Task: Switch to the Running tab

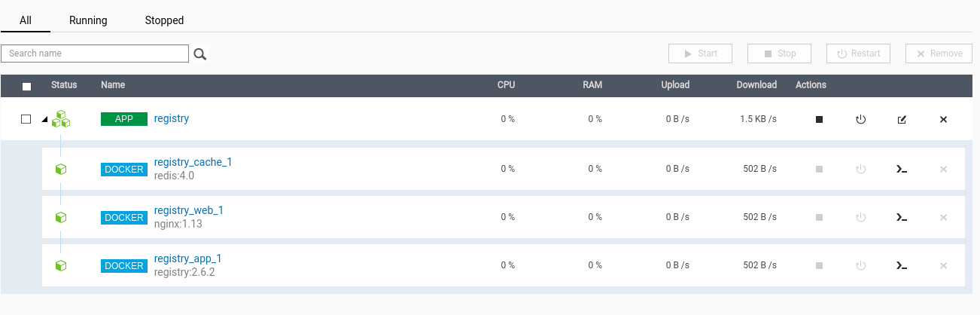Action: point(88,20)
